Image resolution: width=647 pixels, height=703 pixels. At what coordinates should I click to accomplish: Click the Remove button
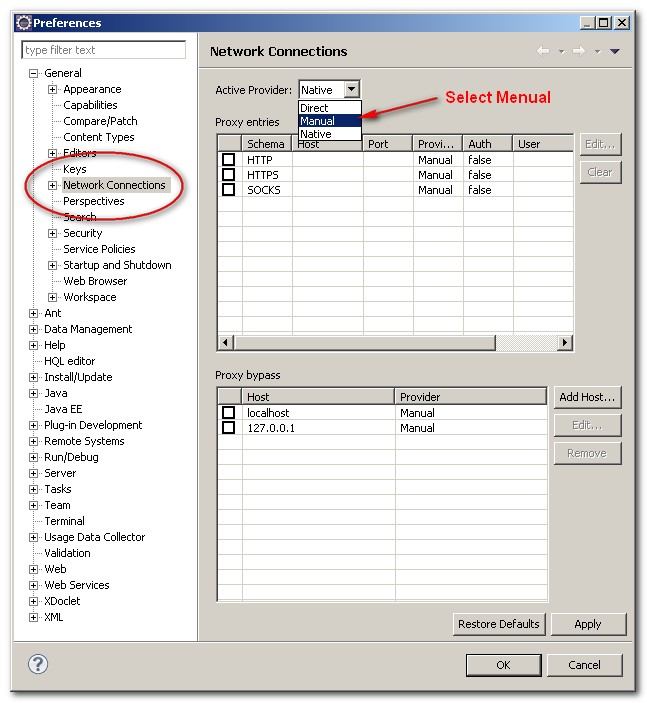tap(587, 453)
